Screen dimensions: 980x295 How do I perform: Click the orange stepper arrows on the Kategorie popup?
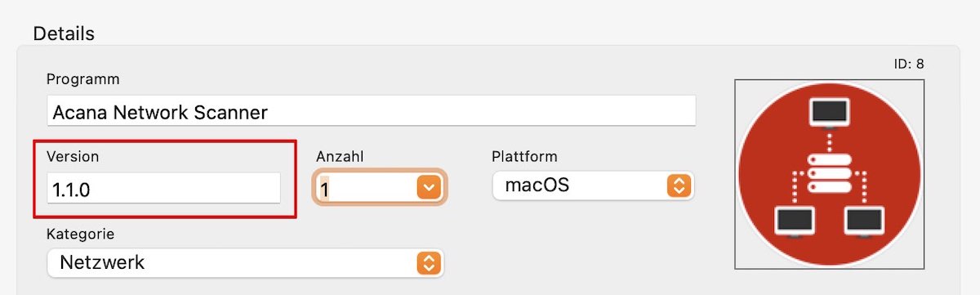[429, 262]
